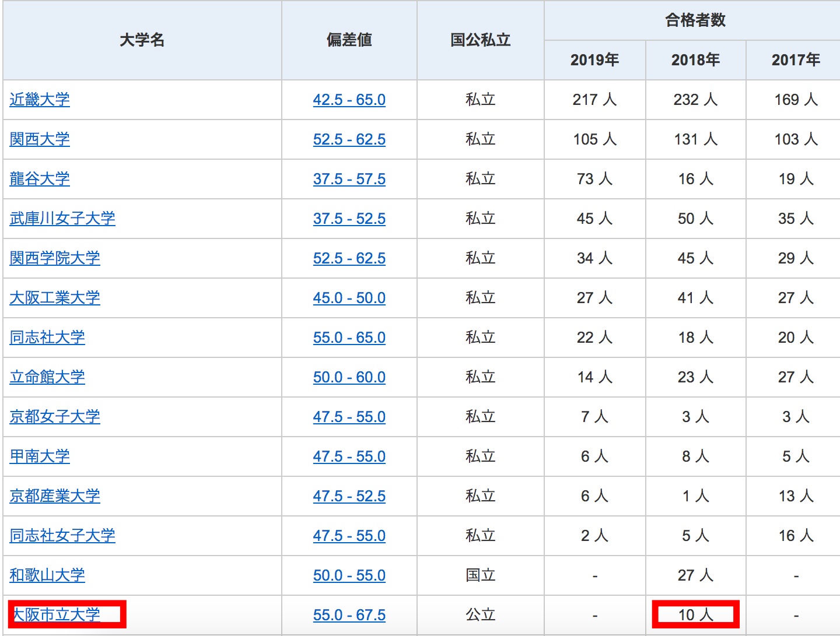Open the 龍谷大学 link
840x636 pixels.
pos(40,179)
